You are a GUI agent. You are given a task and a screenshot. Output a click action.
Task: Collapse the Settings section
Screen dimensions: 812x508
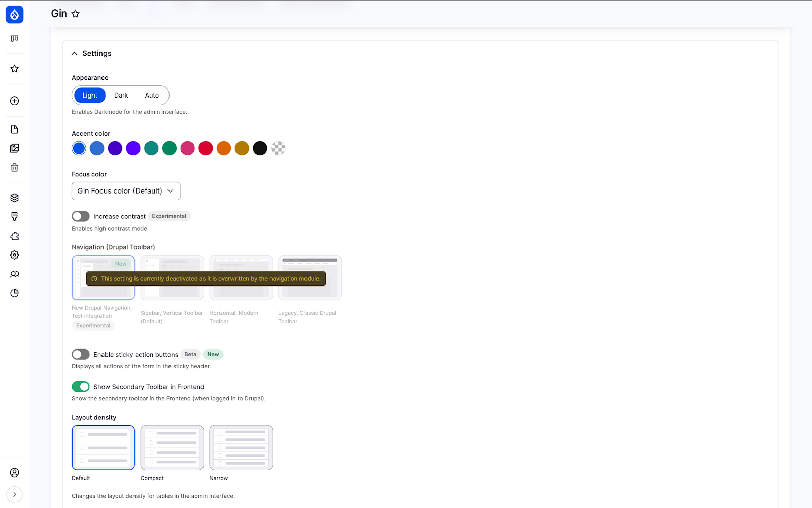coord(91,53)
